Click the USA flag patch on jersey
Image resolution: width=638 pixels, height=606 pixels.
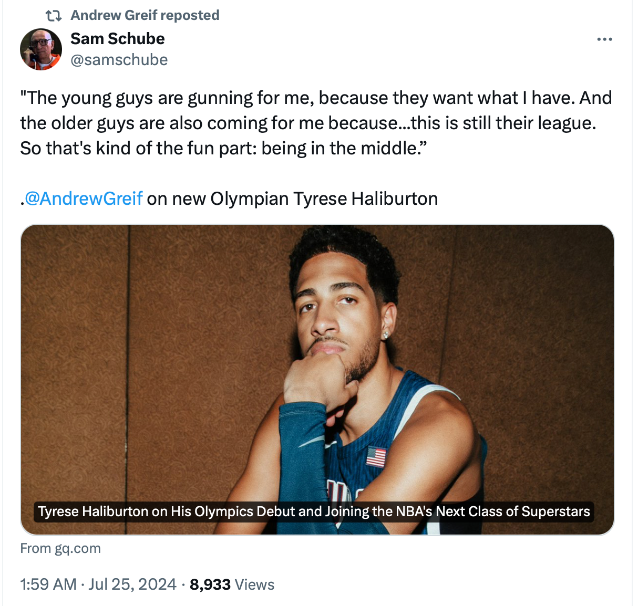(376, 457)
